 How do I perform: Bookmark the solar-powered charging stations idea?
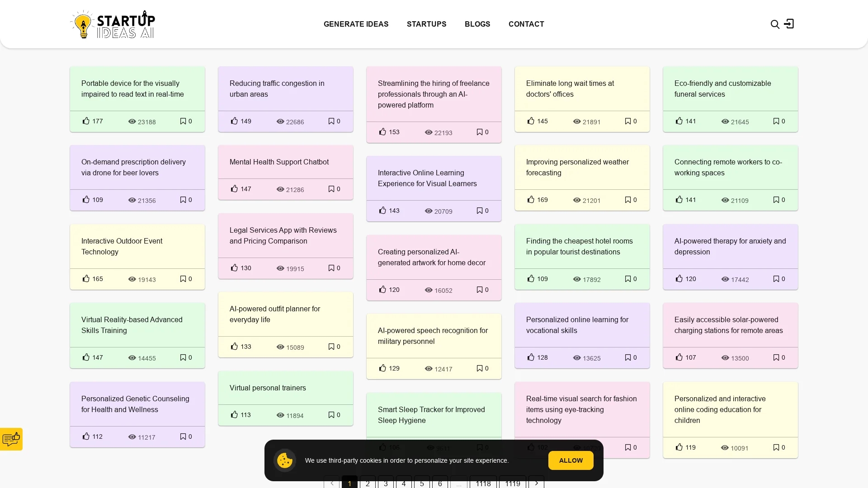(776, 357)
